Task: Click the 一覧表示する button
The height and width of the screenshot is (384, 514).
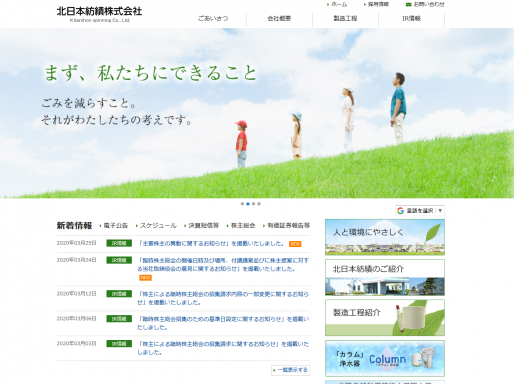Action: click(291, 370)
